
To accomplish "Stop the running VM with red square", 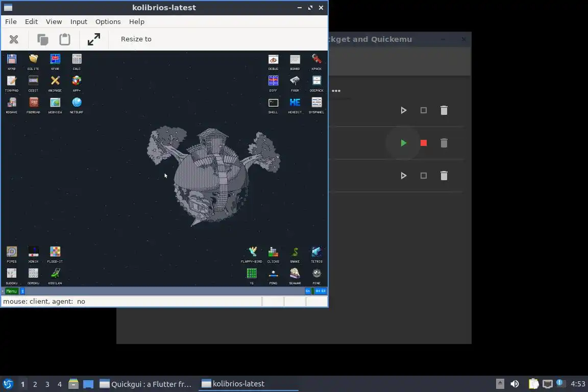I will pyautogui.click(x=424, y=143).
